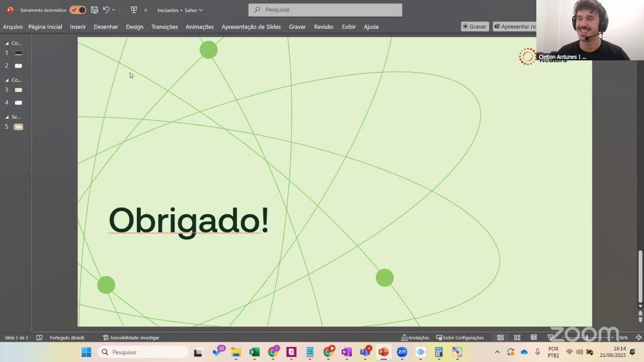Toggle Anotações notes pane
Viewport: 644px width, 362px height.
click(415, 338)
